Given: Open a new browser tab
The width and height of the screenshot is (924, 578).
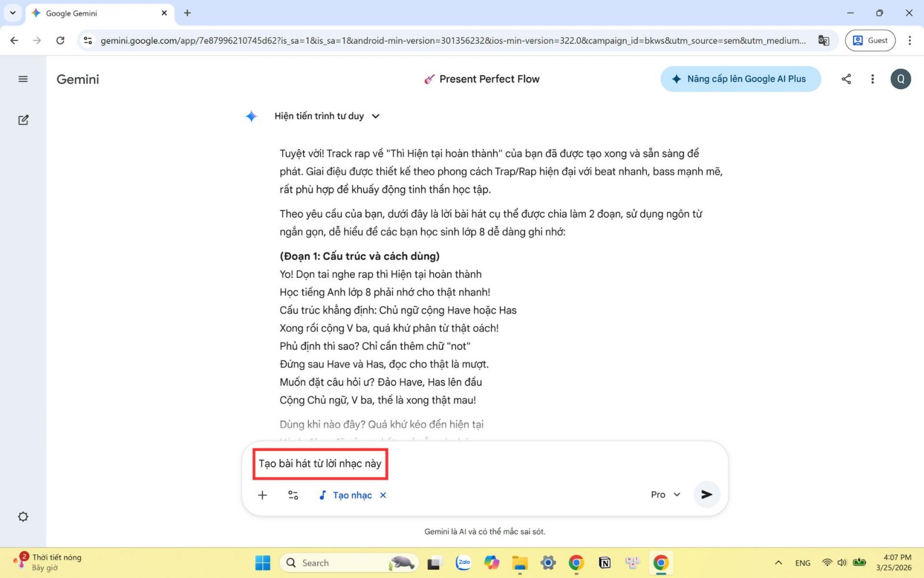Looking at the screenshot, I should [187, 13].
